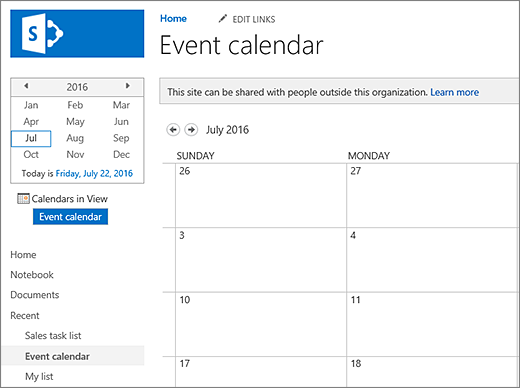Click Today is Friday, July 22, 2016 link
This screenshot has width=520, height=388.
[x=94, y=173]
